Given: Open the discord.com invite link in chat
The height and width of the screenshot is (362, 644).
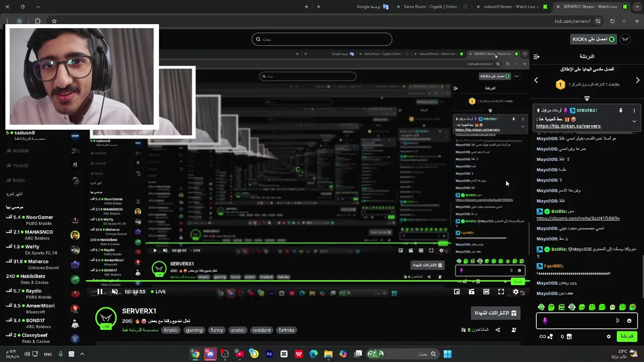Looking at the screenshot, I should [x=578, y=219].
